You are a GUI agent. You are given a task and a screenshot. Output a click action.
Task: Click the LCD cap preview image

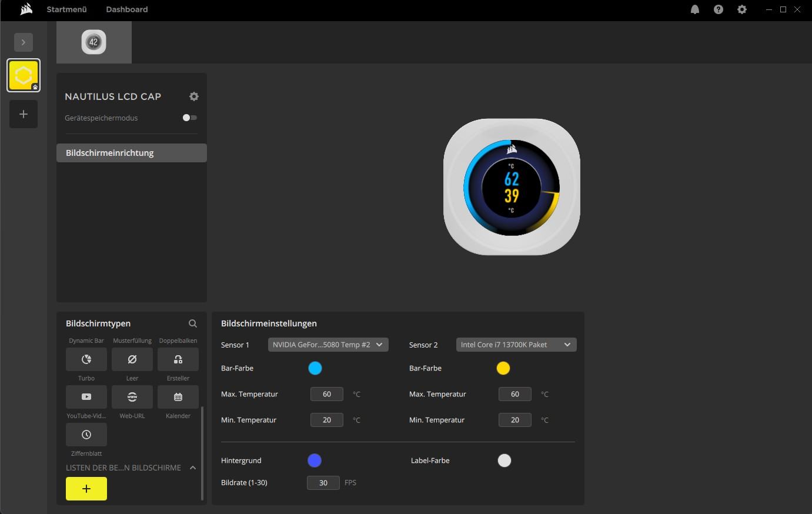pos(512,187)
